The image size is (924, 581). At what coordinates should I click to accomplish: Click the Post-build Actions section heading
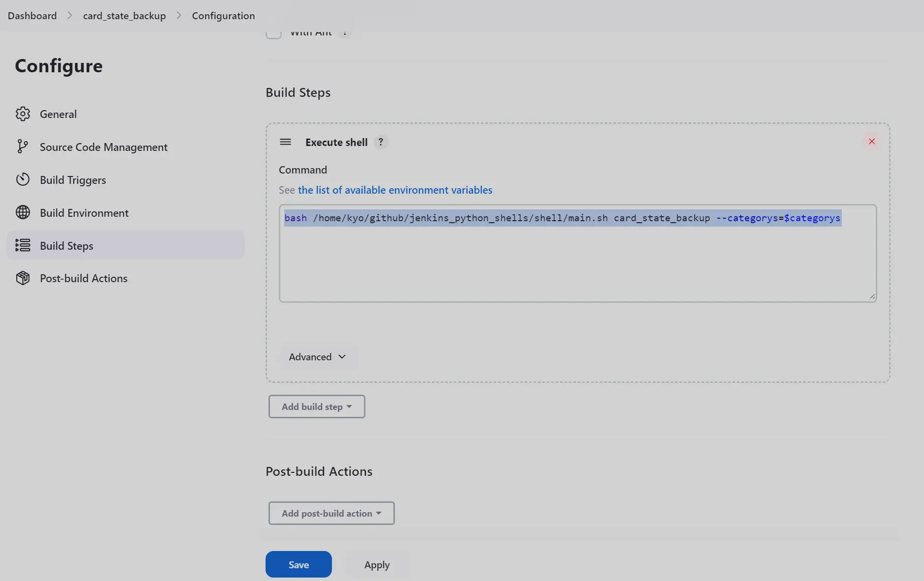pos(319,471)
